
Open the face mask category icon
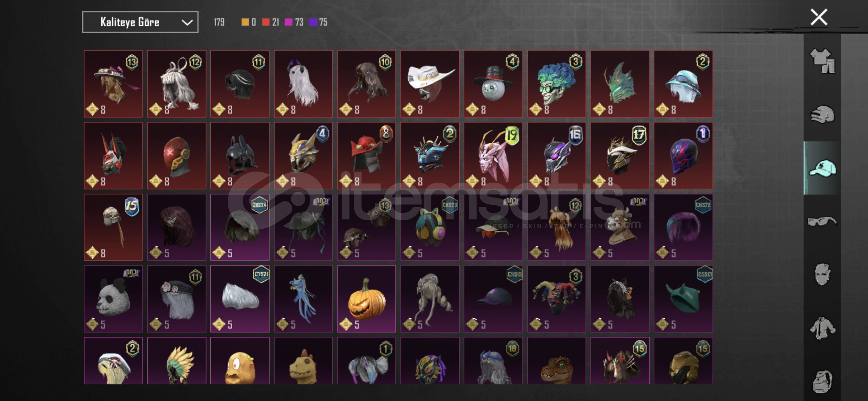tap(822, 275)
